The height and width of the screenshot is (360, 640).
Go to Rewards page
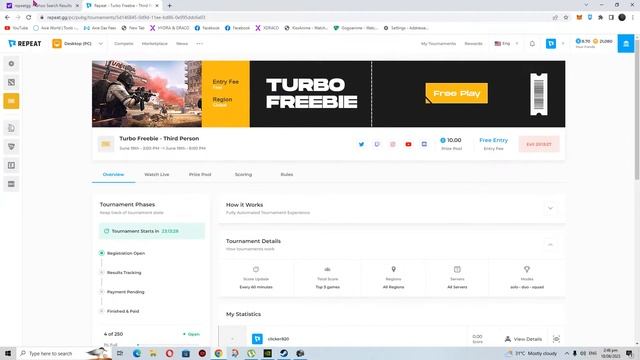[473, 44]
